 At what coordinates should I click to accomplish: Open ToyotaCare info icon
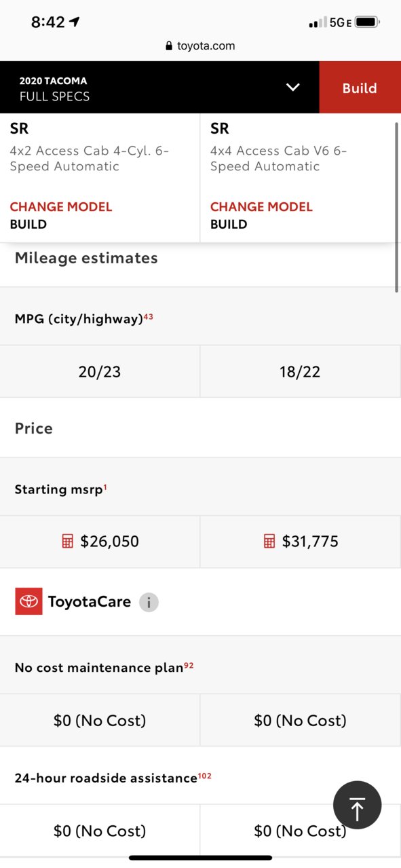point(149,602)
